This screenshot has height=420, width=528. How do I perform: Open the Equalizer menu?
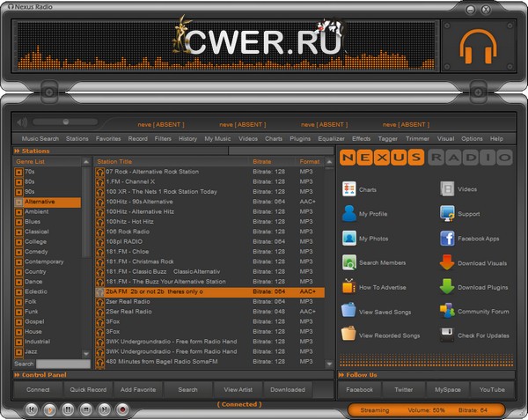331,139
